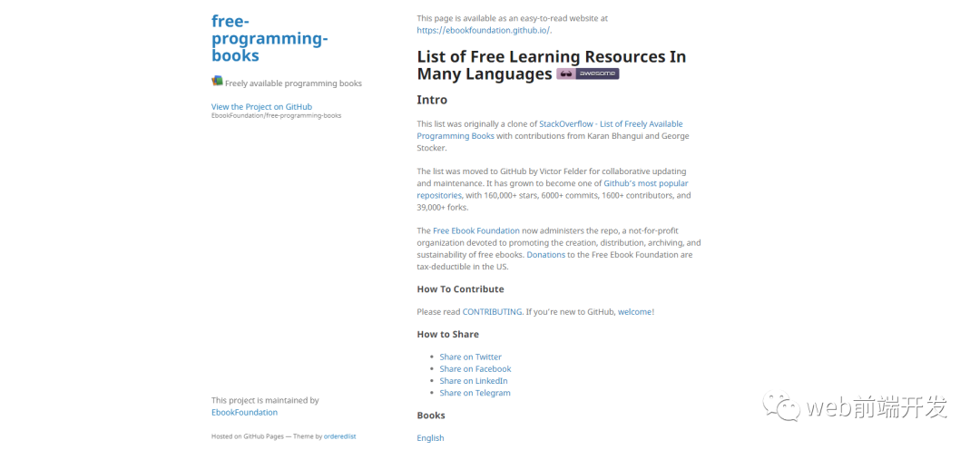
Task: Click the How To Contribute heading
Action: (460, 289)
